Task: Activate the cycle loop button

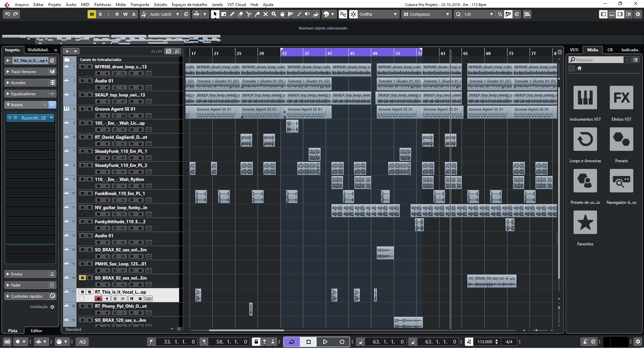Action: click(x=291, y=342)
